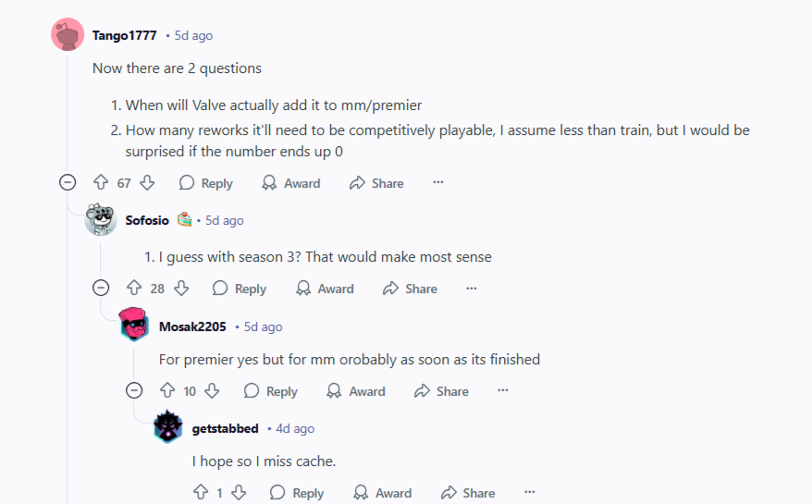Click Sofosio's profile avatar

[101, 220]
